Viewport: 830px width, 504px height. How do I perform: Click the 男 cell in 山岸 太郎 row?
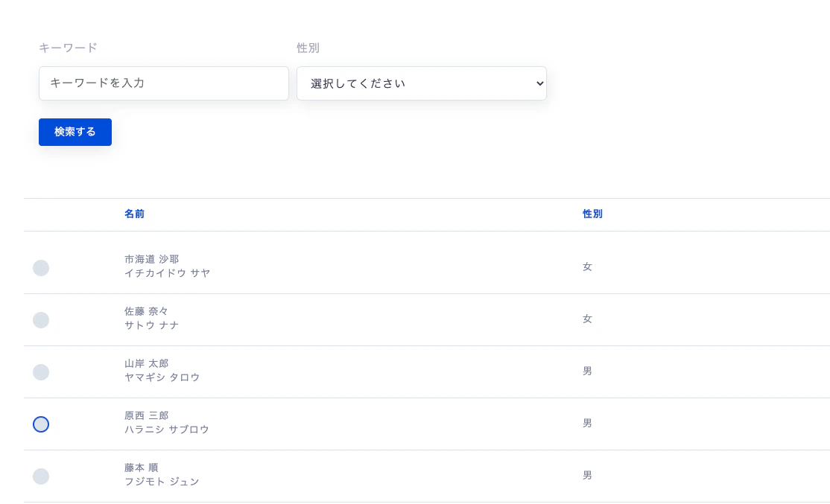[588, 371]
